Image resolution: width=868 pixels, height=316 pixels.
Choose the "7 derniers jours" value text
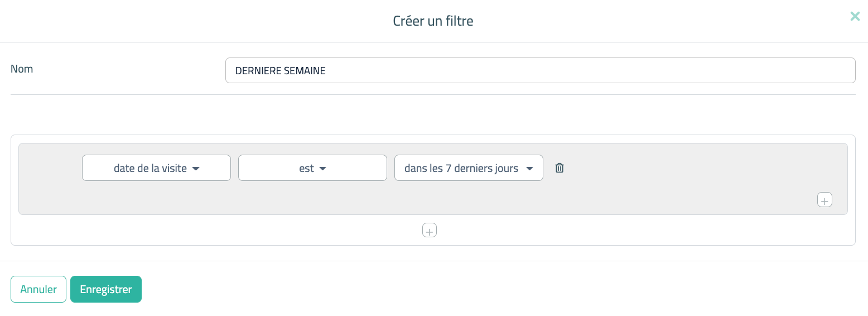click(482, 168)
